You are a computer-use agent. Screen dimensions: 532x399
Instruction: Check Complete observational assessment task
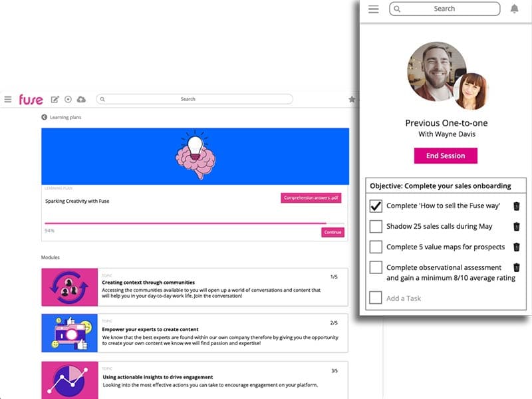click(x=376, y=267)
